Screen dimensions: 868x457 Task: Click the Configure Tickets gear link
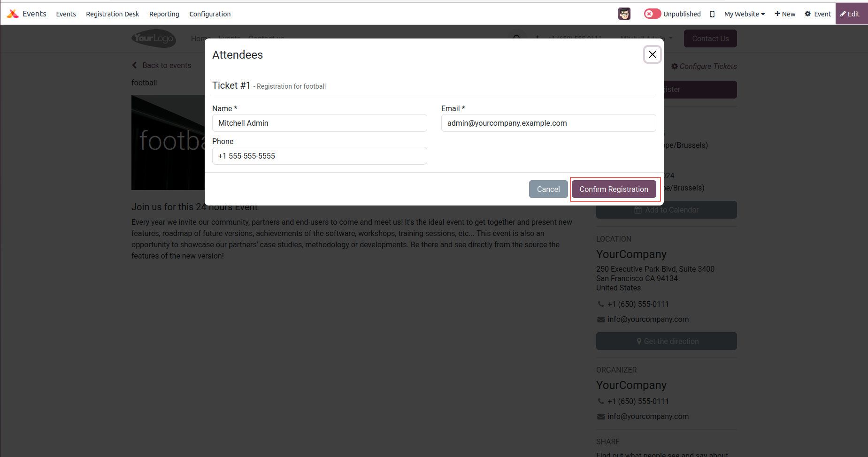(704, 66)
